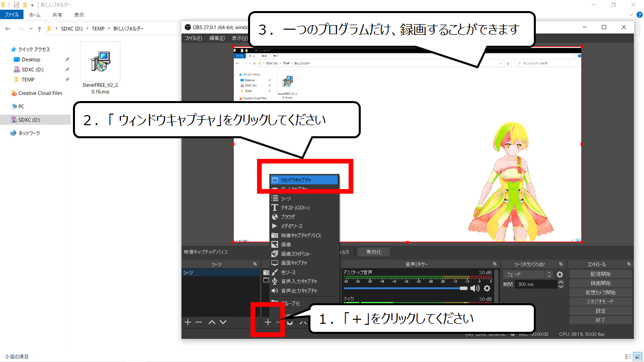Click 録画開始 start recording button

[x=600, y=283]
